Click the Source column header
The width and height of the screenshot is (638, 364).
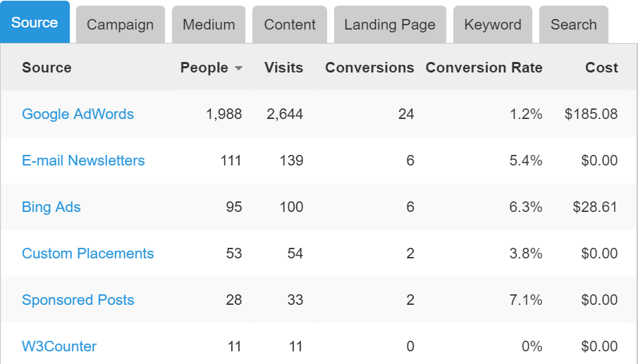tap(47, 68)
